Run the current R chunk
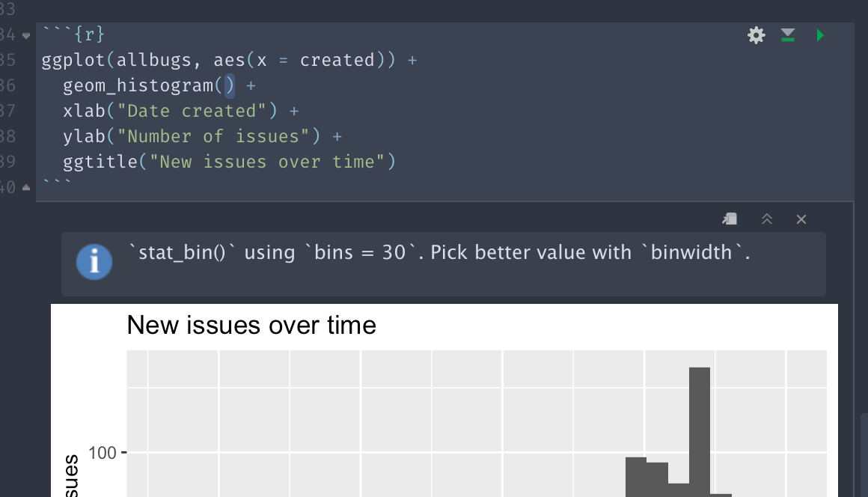The width and height of the screenshot is (868, 497). 819,34
